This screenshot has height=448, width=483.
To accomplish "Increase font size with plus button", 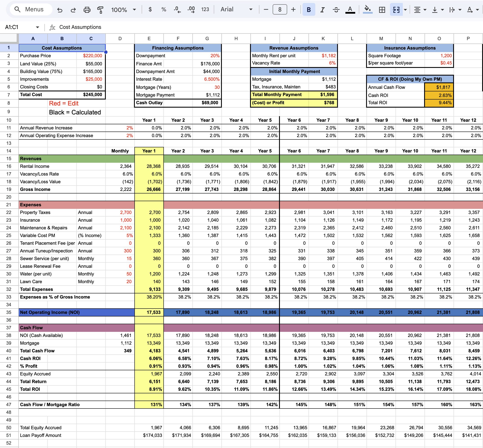I will 293,10.
